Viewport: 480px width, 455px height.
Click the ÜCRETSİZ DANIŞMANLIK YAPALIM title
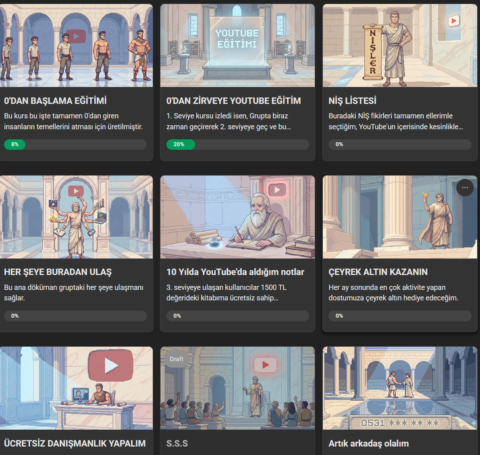pos(75,443)
